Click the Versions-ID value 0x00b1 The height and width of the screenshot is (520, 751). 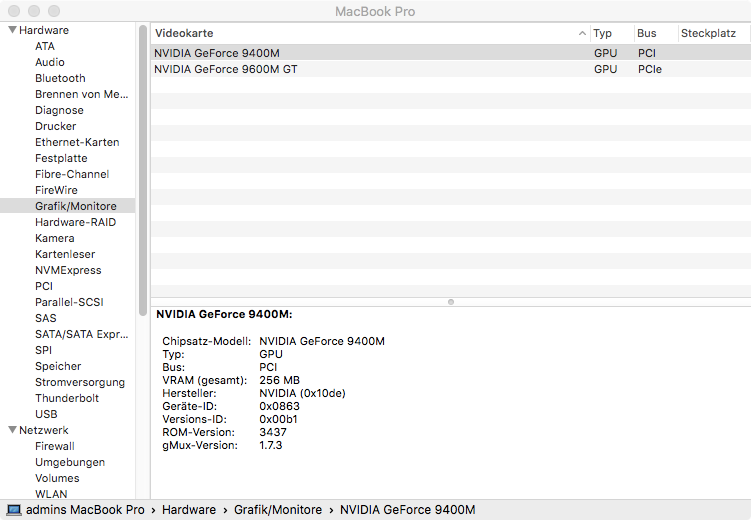pos(278,419)
